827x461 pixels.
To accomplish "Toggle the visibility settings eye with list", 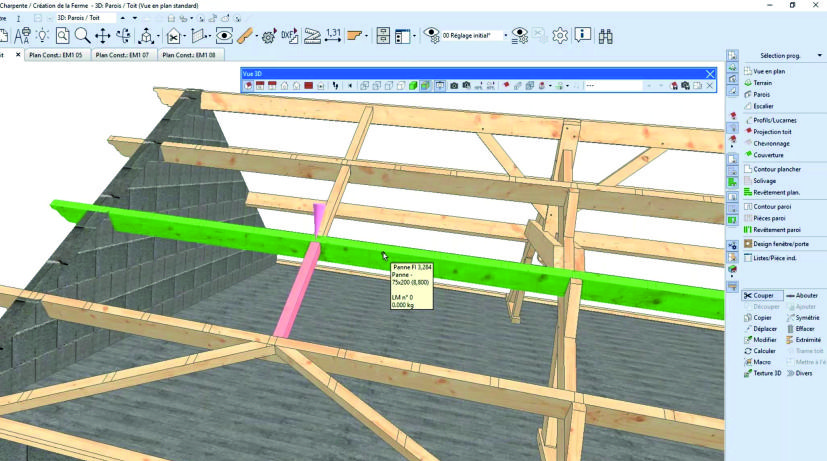I will 520,36.
